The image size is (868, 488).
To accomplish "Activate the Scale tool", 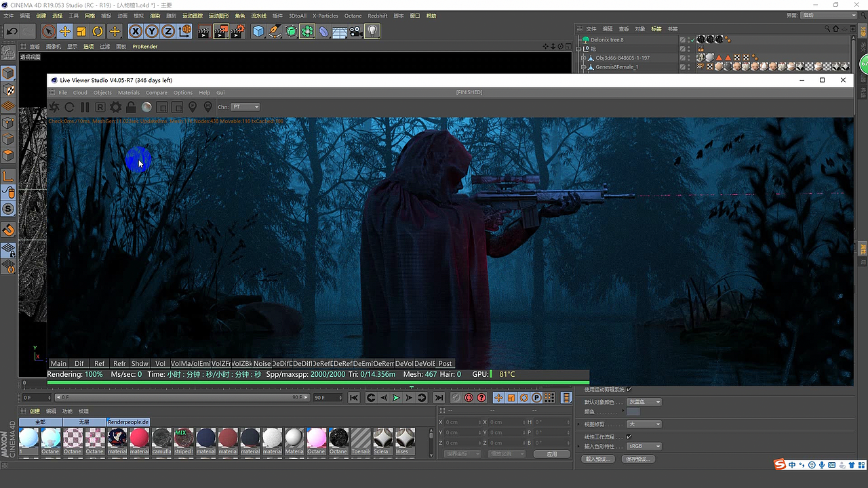I will click(x=81, y=31).
